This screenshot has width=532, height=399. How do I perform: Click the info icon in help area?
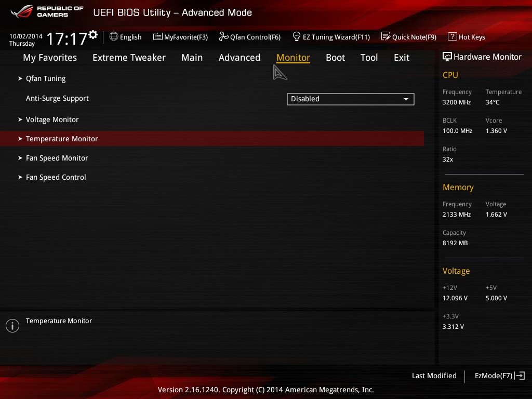coord(12,326)
